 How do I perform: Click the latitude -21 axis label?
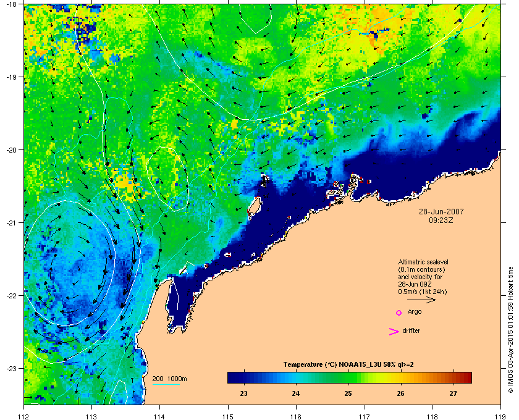11,222
